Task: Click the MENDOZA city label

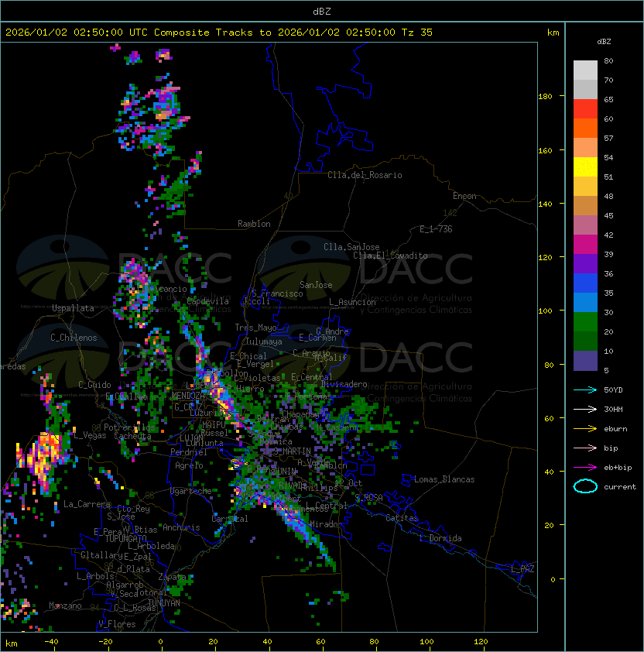Action: point(188,396)
